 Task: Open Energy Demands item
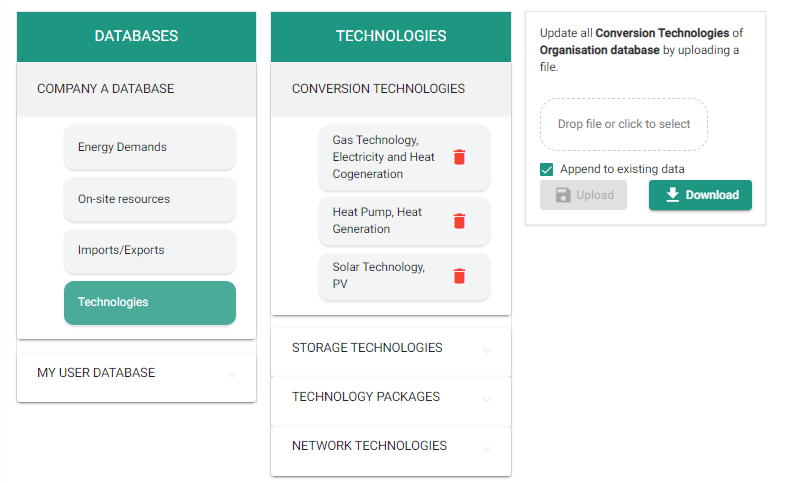tap(150, 147)
